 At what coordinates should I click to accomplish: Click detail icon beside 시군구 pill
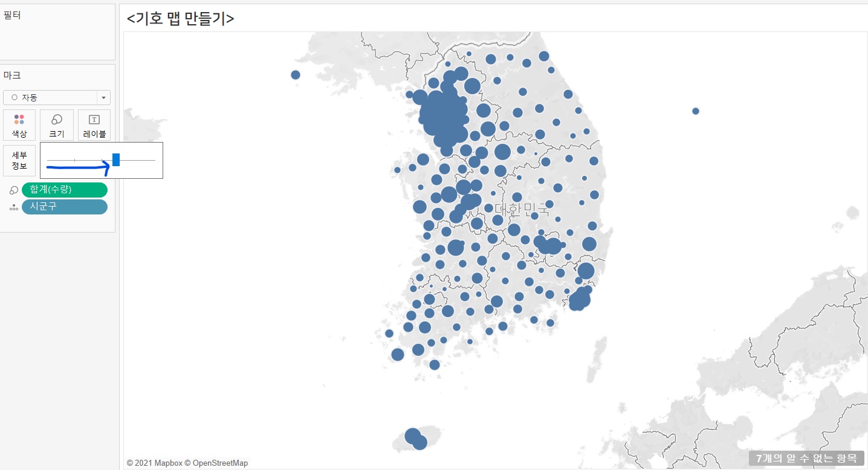[x=14, y=207]
